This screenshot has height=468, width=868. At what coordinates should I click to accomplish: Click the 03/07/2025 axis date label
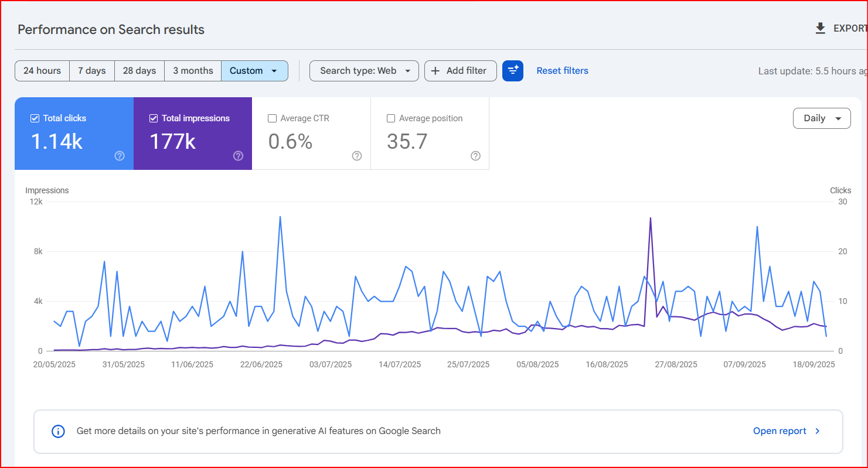coord(331,364)
